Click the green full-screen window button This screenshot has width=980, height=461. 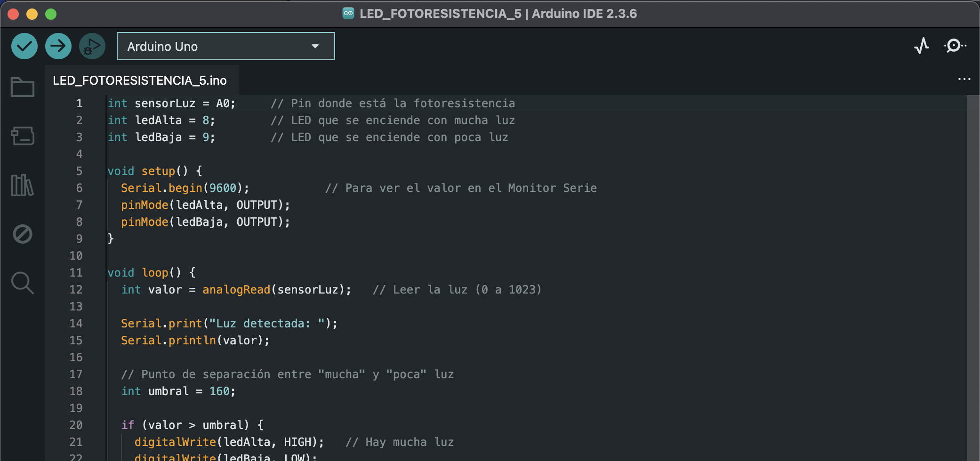tap(51, 14)
